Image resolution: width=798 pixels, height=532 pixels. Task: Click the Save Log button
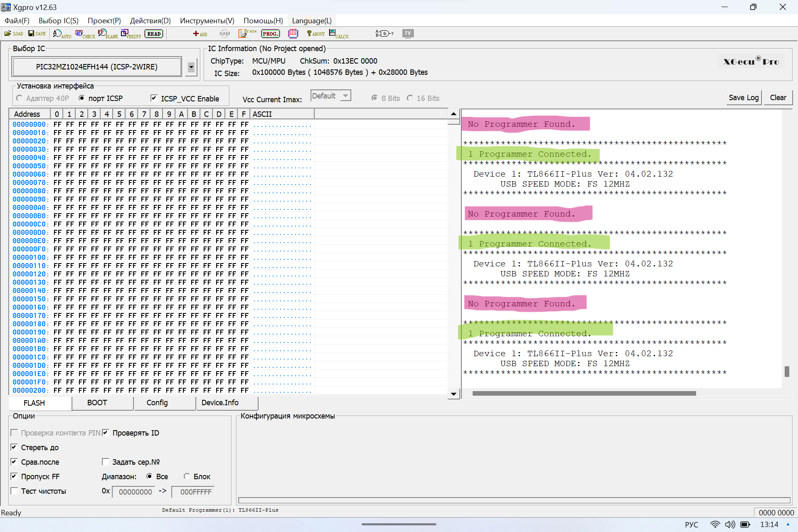click(x=744, y=98)
